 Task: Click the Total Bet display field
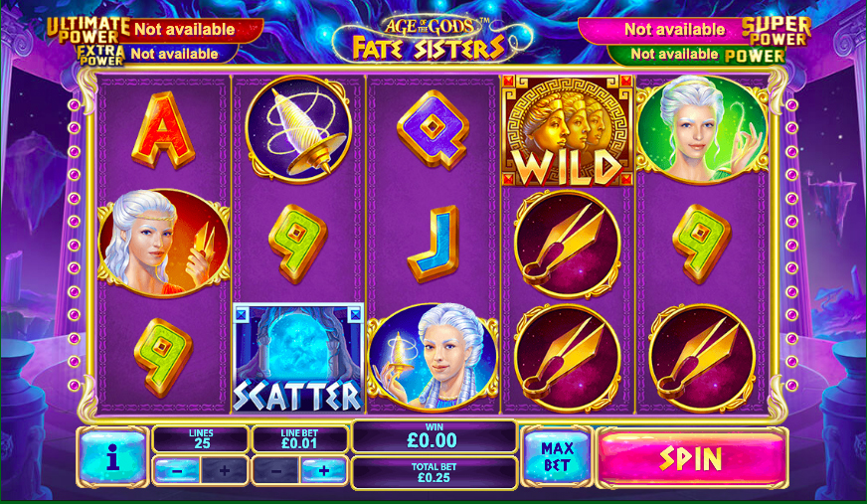tap(433, 472)
